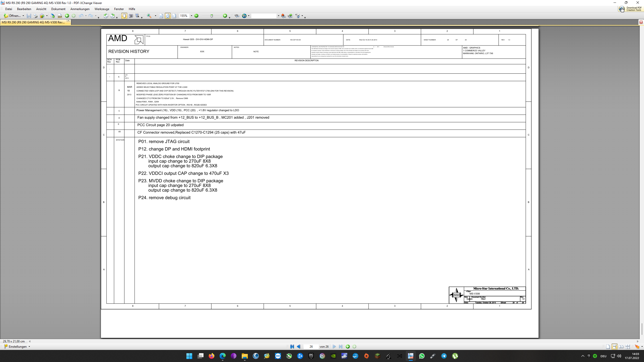
Task: Open Windows Start menu on taskbar
Action: point(189,356)
